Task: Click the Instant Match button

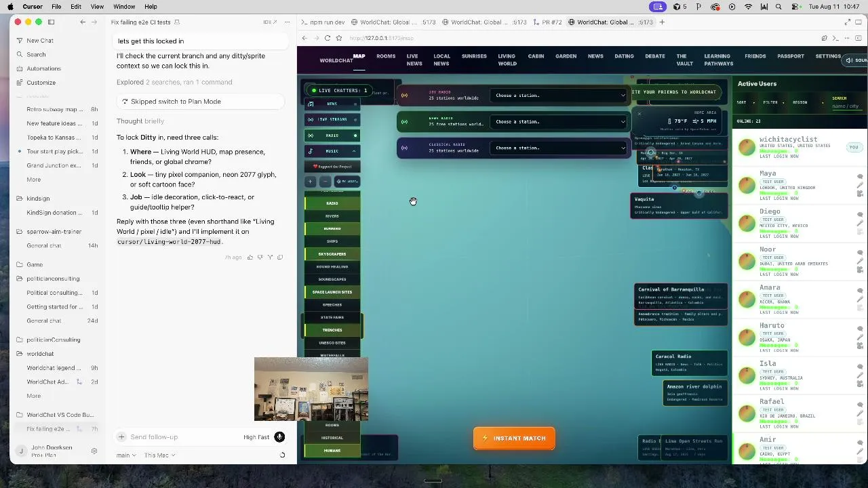Action: pyautogui.click(x=514, y=439)
